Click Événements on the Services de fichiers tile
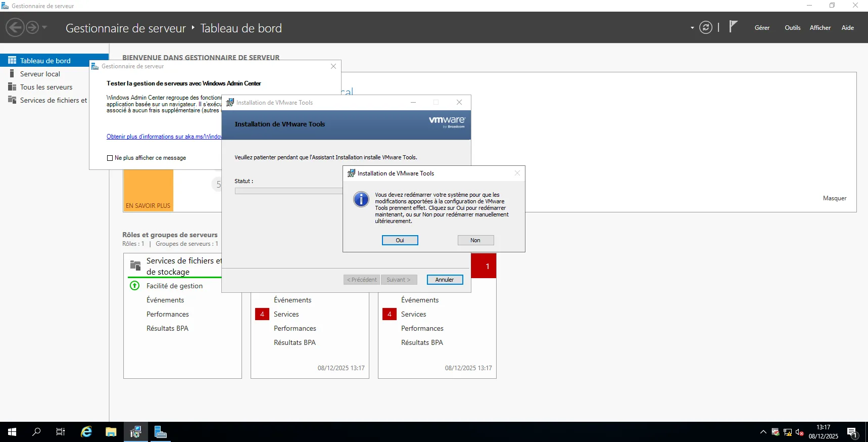This screenshot has height=442, width=868. [165, 300]
